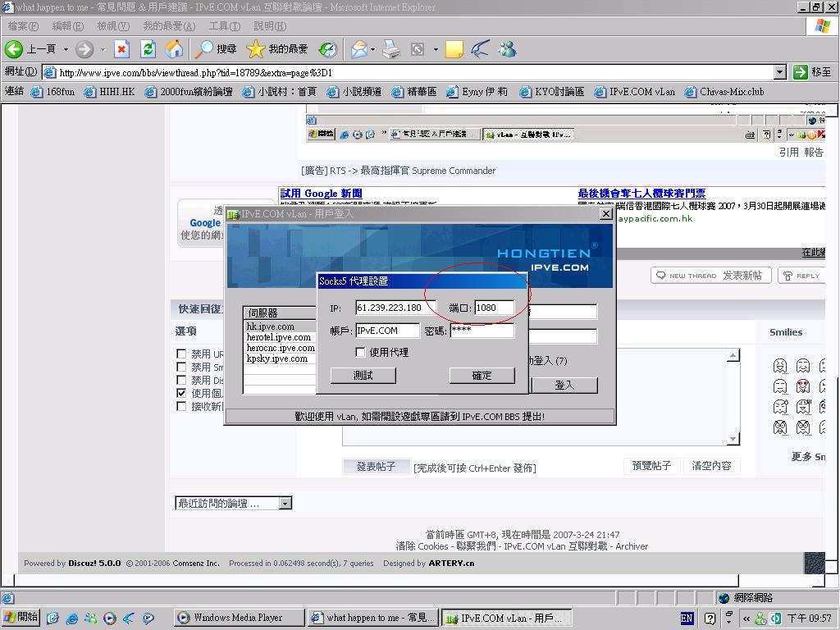The width and height of the screenshot is (840, 630).
Task: Click the reply box vertical scrollbar down arrow
Action: tap(733, 440)
